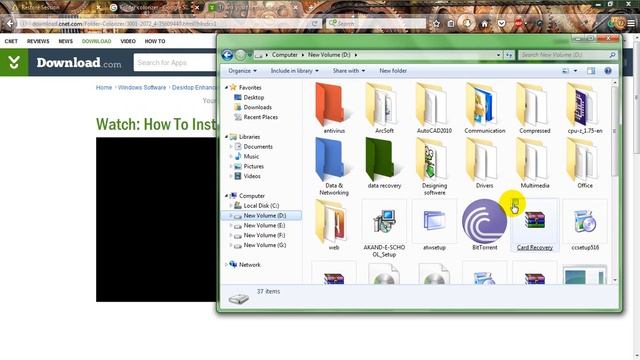The height and width of the screenshot is (360, 640).
Task: Select Desktop under Favorites
Action: tap(253, 97)
